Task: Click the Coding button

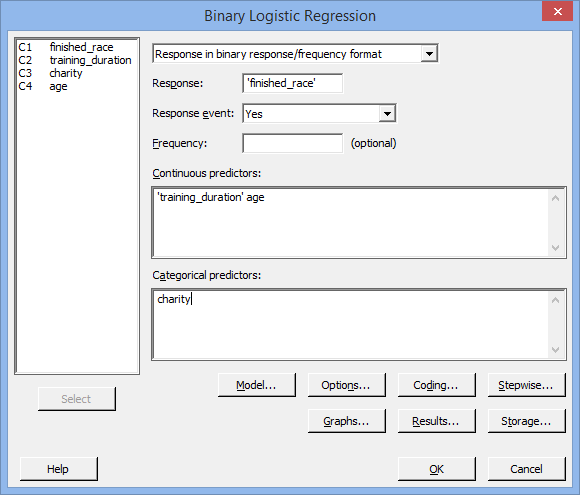Action: pos(436,385)
